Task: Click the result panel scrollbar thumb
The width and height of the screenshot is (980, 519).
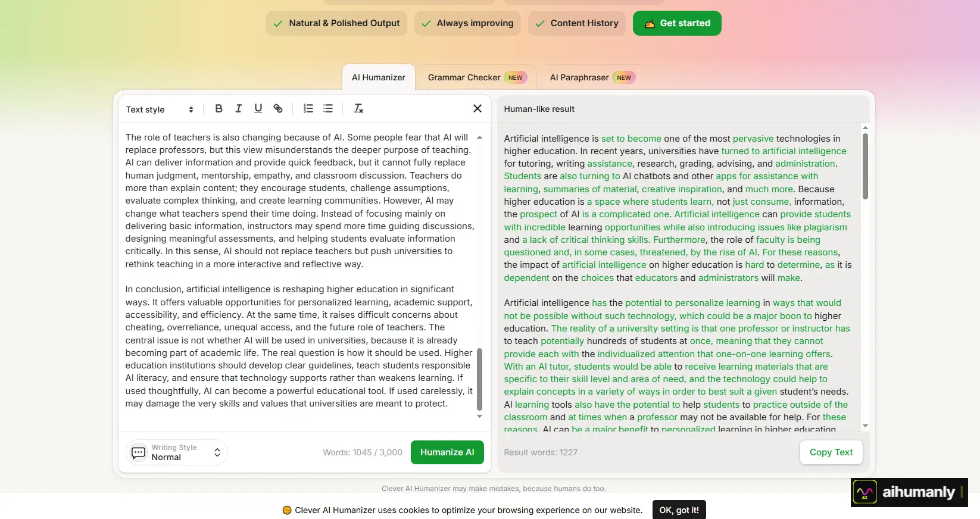Action: click(865, 166)
